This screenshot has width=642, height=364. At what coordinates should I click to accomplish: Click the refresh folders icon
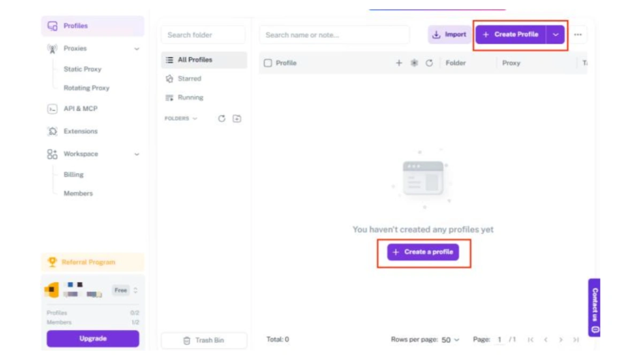[x=221, y=119]
